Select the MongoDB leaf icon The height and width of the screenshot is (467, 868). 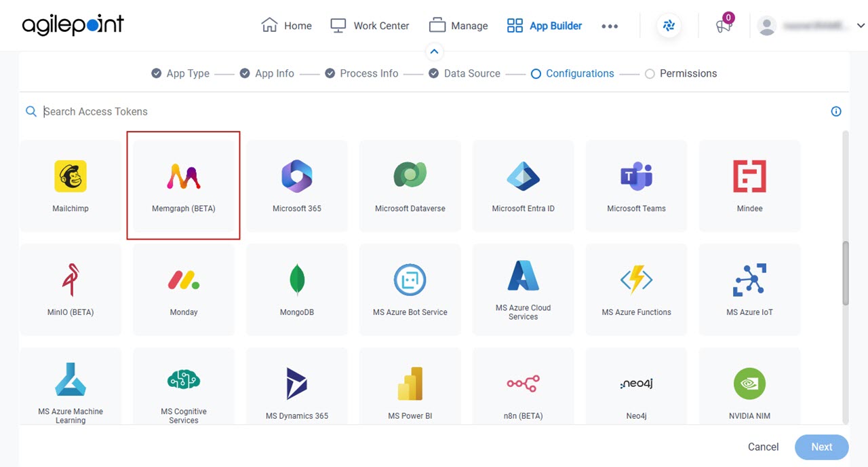tap(297, 280)
